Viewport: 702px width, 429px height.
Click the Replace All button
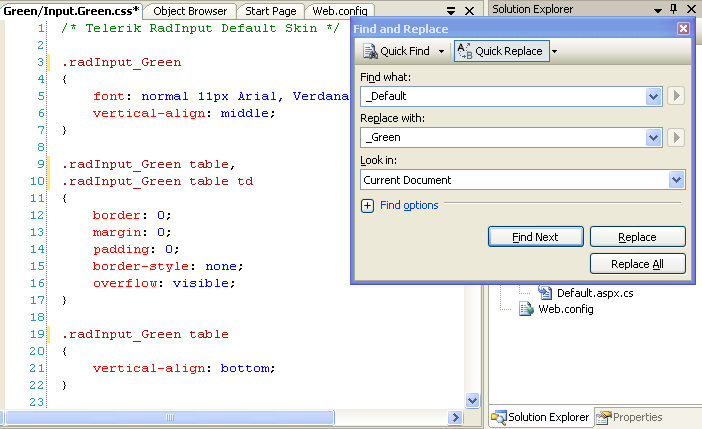pos(637,264)
